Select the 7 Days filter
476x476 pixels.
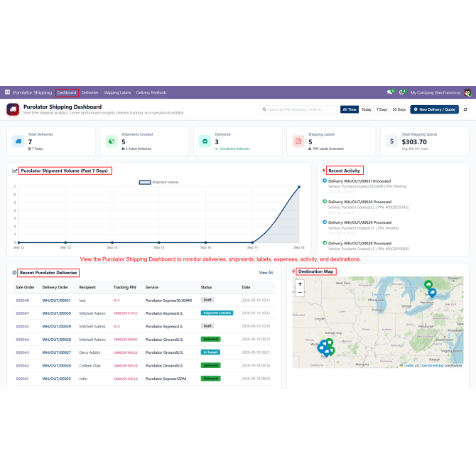click(x=382, y=109)
